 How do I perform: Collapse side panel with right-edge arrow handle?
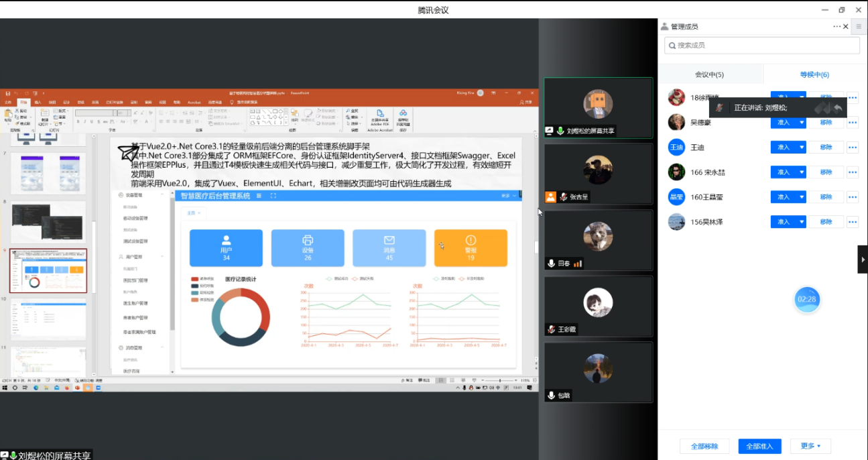(x=863, y=260)
